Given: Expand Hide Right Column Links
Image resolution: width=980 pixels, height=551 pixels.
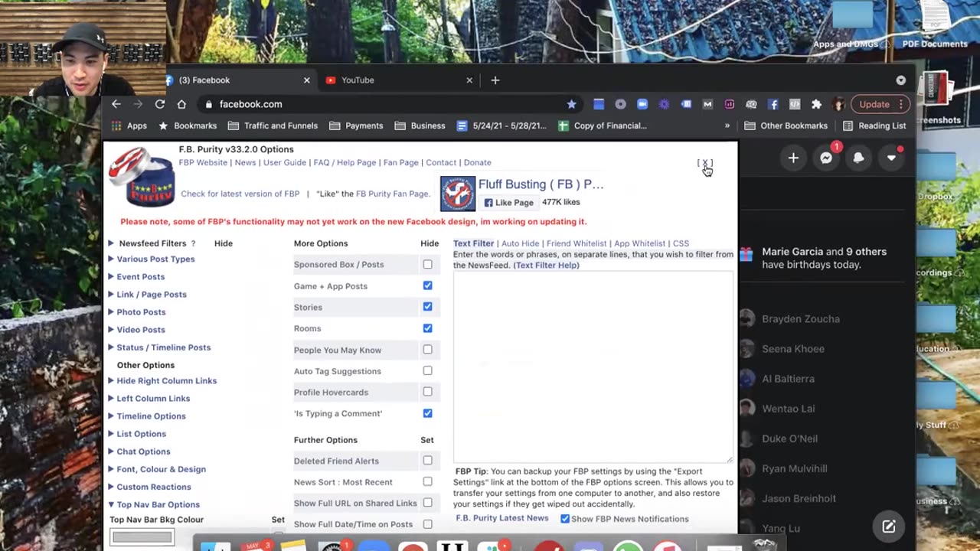Looking at the screenshot, I should pyautogui.click(x=166, y=380).
